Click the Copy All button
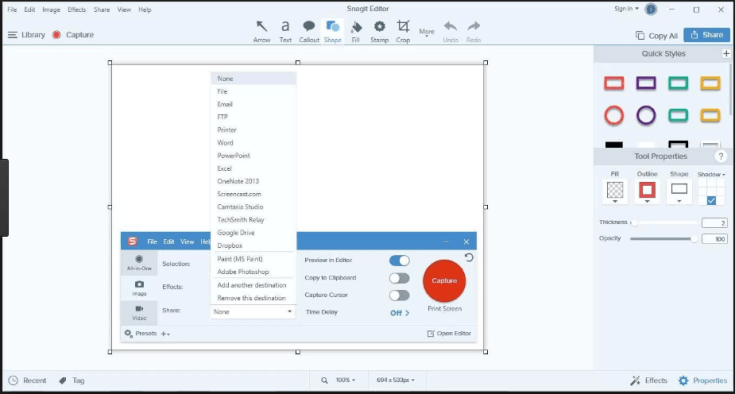 657,36
